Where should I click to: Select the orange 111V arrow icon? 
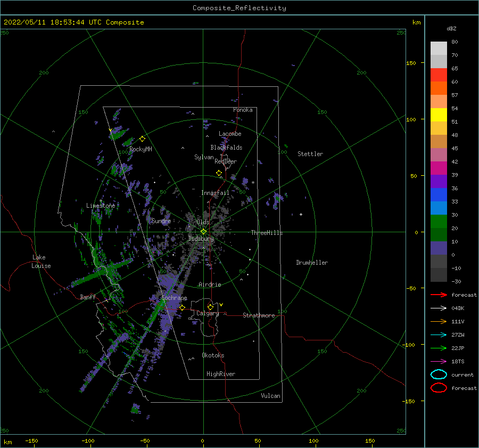pos(439,321)
